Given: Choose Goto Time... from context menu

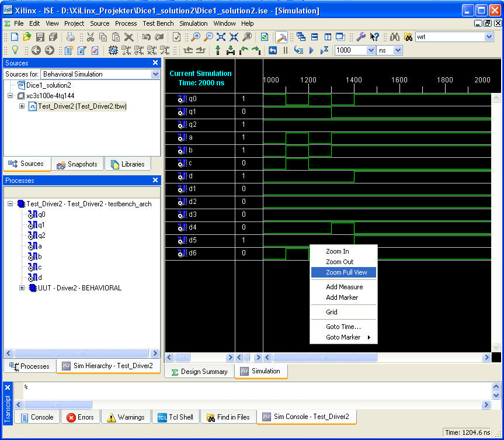Looking at the screenshot, I should [x=343, y=327].
